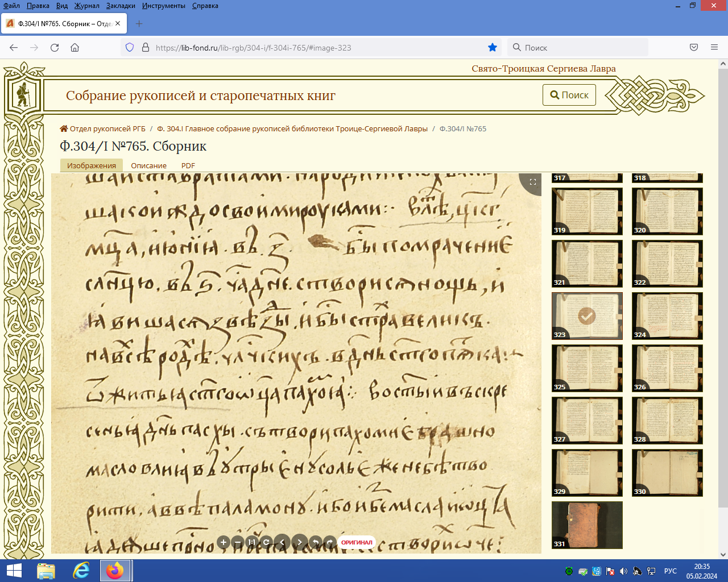Close the Ф.304/I №765 browser tab
Image resolution: width=728 pixels, height=582 pixels.
click(118, 23)
